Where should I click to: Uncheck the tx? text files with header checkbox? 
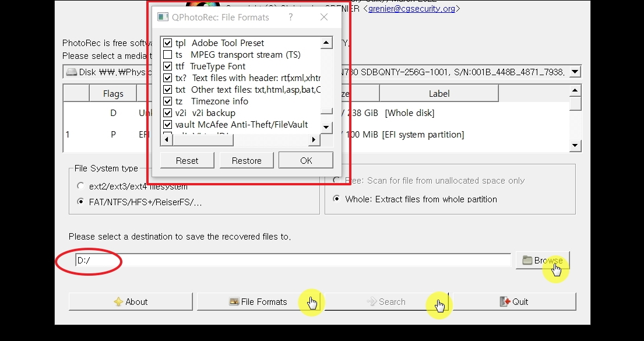tap(167, 78)
